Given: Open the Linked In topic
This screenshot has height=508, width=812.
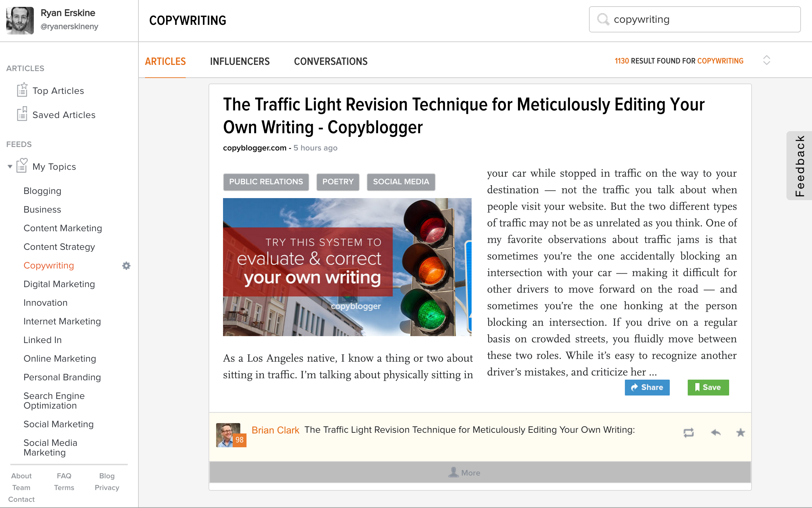Looking at the screenshot, I should [42, 340].
